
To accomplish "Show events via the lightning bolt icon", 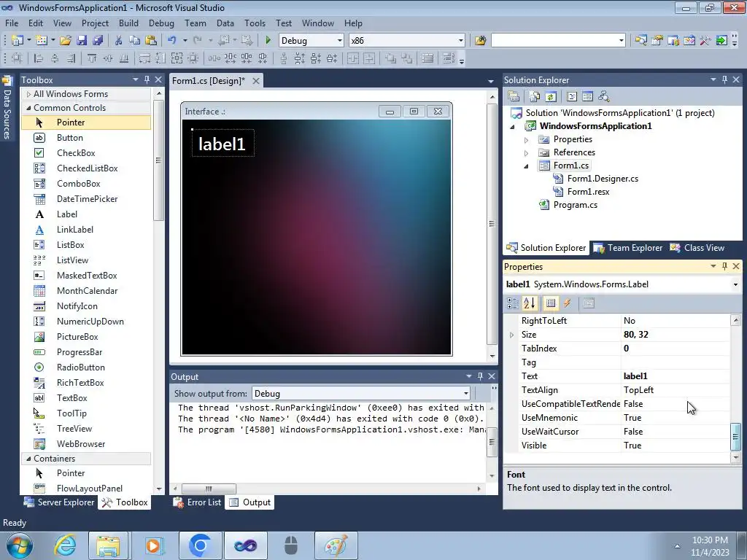I will [567, 303].
